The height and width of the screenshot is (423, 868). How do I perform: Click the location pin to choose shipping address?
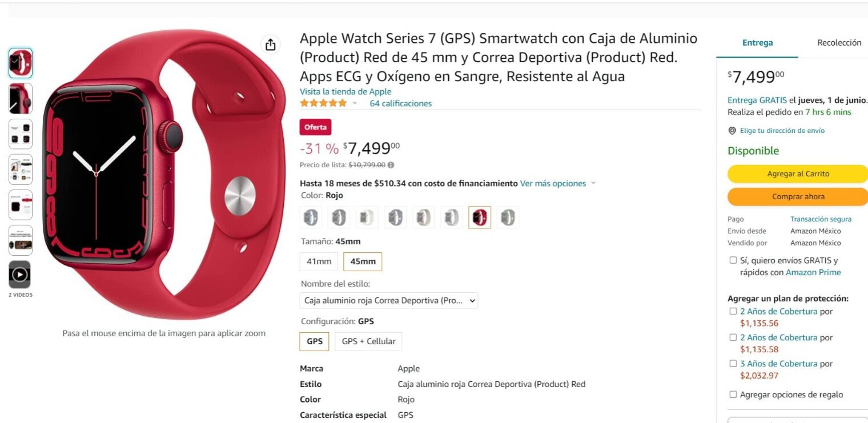tap(733, 130)
